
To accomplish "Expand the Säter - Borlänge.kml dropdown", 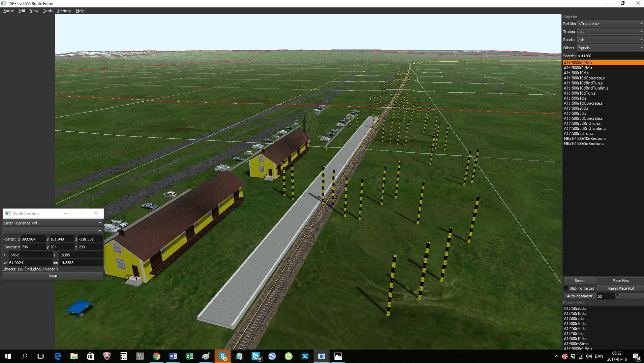I will pos(53,223).
